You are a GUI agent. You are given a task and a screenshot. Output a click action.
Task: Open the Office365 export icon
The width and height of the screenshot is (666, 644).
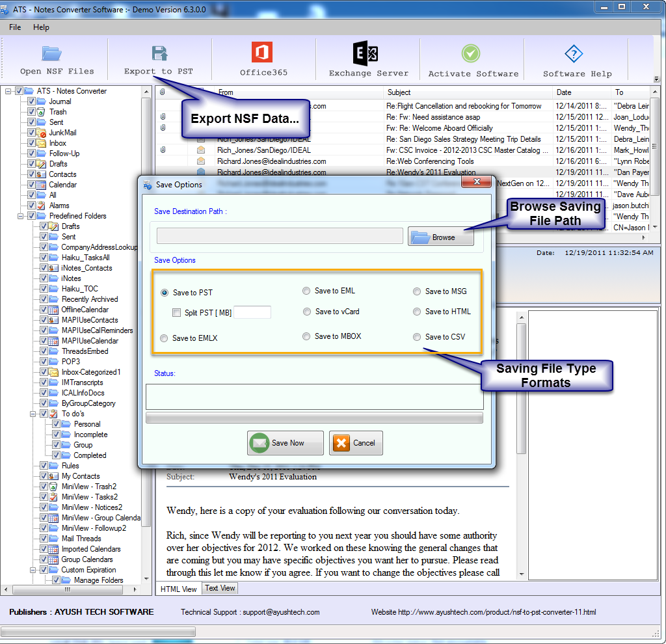coord(262,53)
